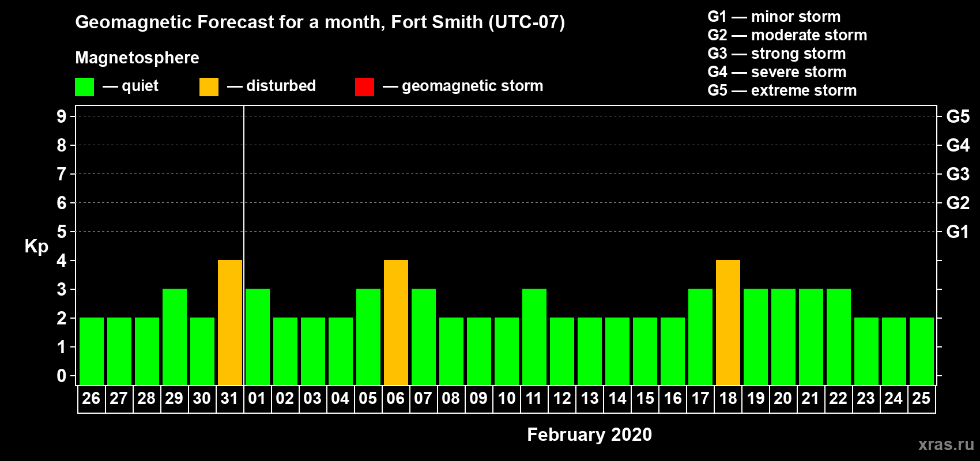Click the red geomagnetic storm legend swatch
The image size is (980, 461).
364,87
